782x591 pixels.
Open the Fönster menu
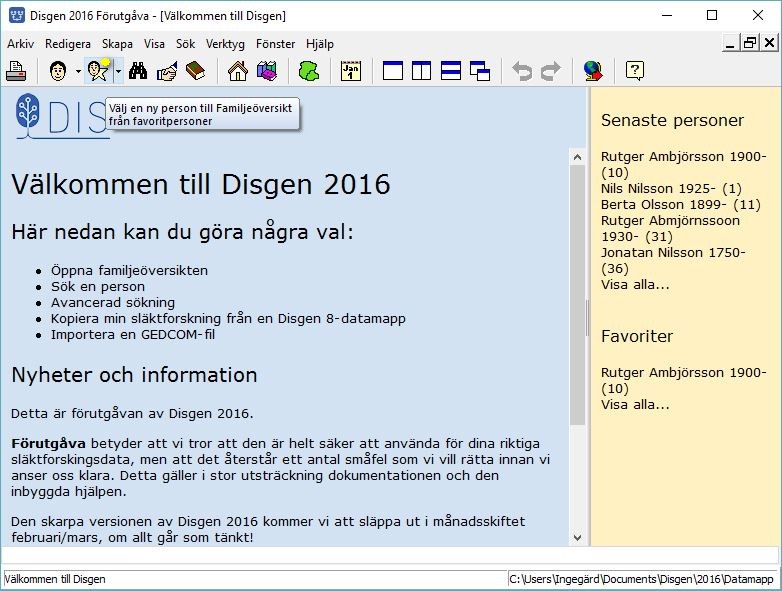point(275,44)
